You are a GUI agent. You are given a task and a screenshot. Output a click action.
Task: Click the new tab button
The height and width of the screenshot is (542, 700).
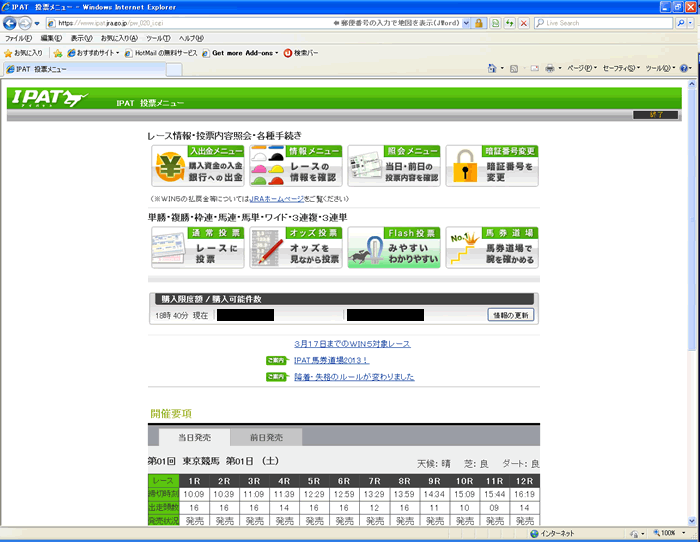pyautogui.click(x=174, y=70)
